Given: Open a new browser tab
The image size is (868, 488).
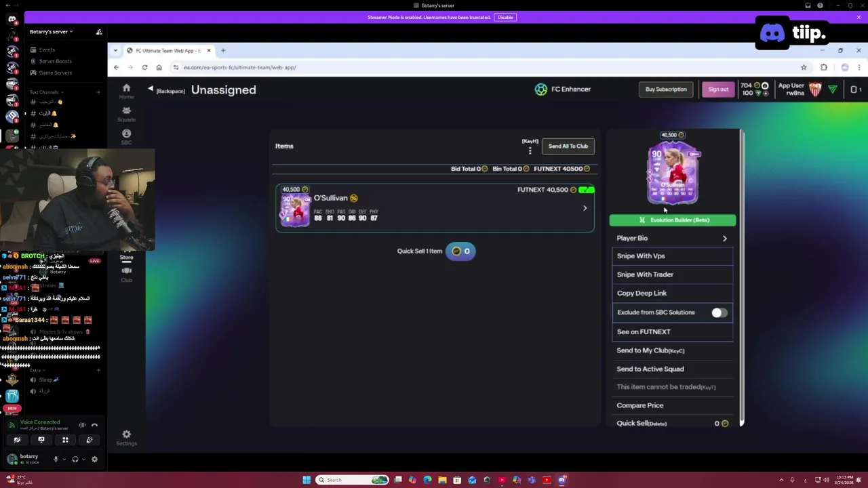Looking at the screenshot, I should [222, 50].
